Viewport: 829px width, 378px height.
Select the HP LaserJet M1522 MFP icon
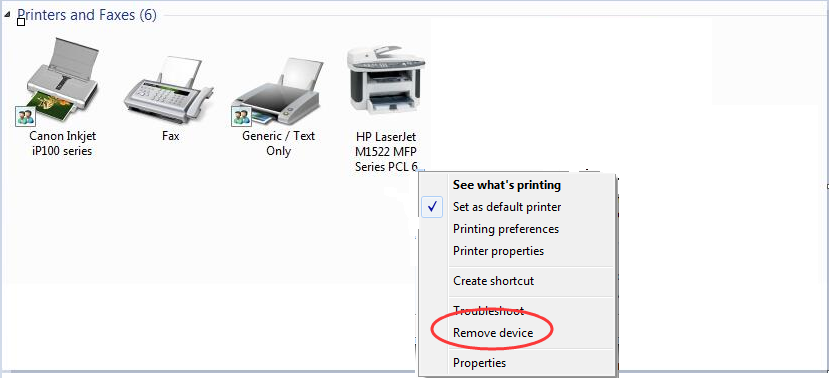pos(386,80)
